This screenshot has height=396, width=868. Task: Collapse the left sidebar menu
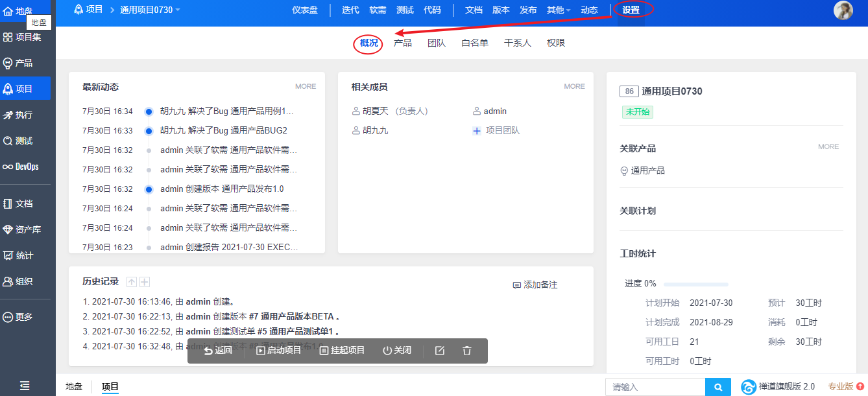click(25, 386)
